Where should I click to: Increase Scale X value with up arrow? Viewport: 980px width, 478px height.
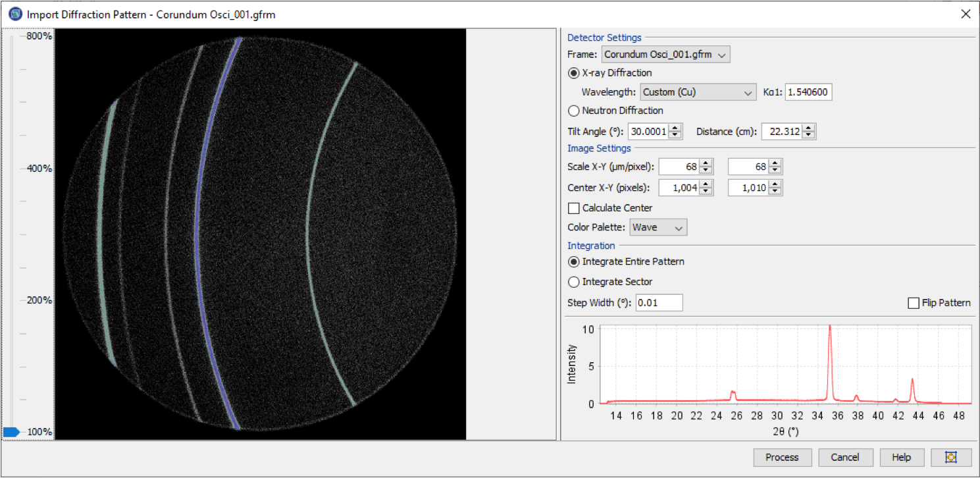706,163
